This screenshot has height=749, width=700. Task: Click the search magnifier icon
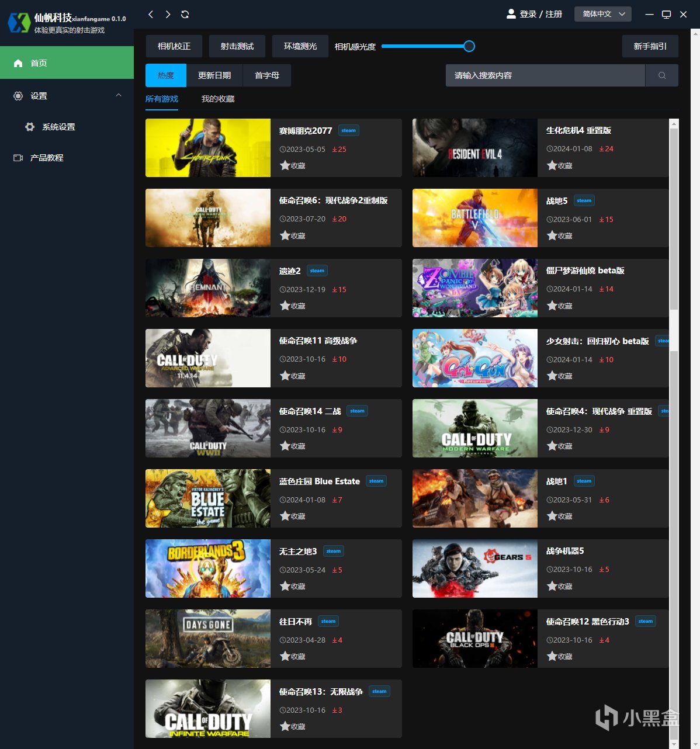coord(662,75)
